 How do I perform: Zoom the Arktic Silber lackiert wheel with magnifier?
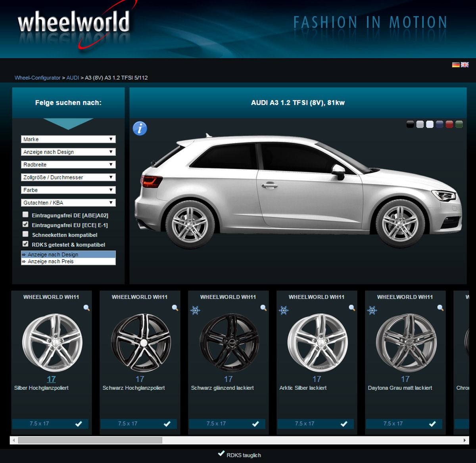pos(352,308)
